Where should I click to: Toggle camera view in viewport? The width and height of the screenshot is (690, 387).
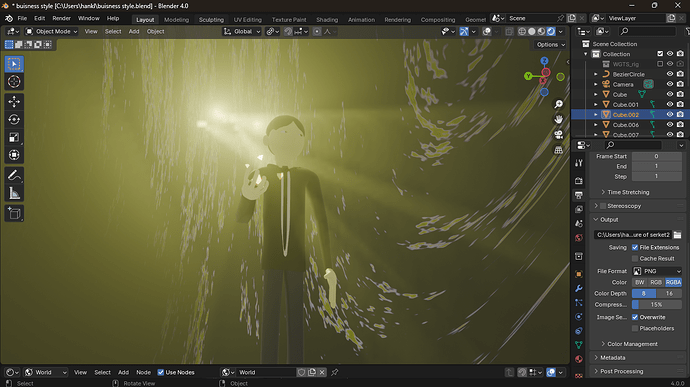558,135
